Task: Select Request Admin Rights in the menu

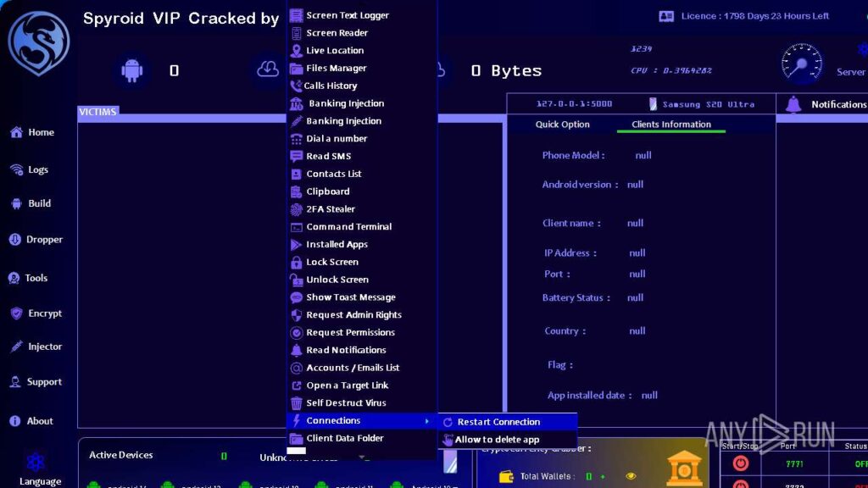Action: coord(362,315)
